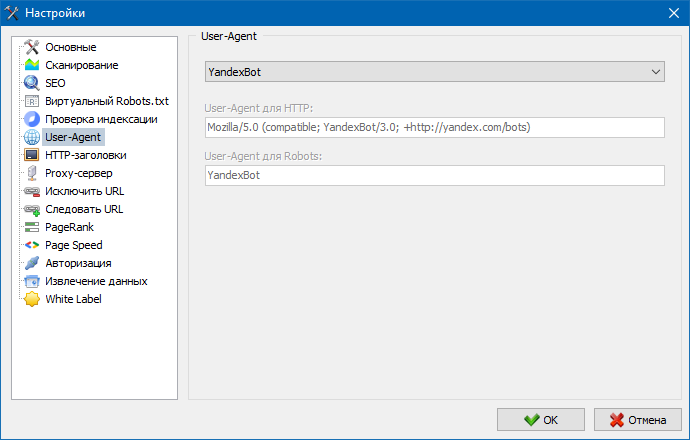Open Авторизация settings
The image size is (690, 440).
[78, 263]
